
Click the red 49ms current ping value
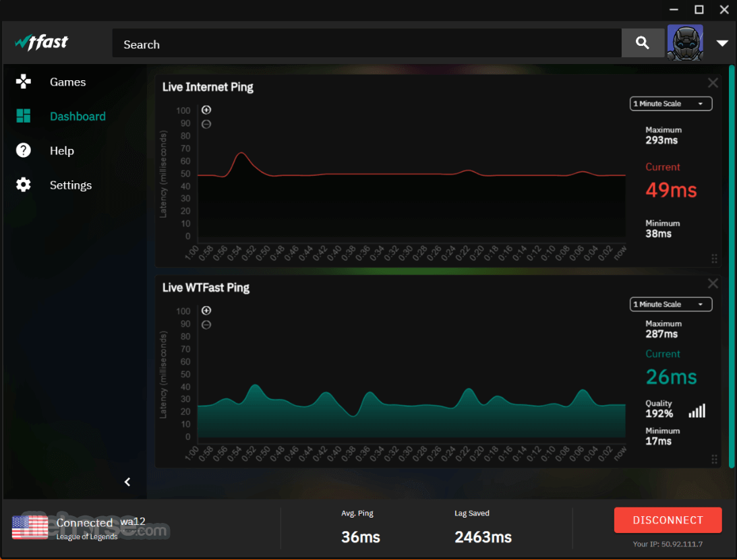click(671, 190)
